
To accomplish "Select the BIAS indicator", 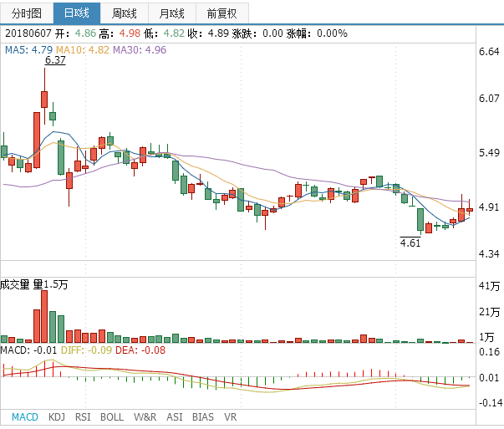I will [x=203, y=417].
